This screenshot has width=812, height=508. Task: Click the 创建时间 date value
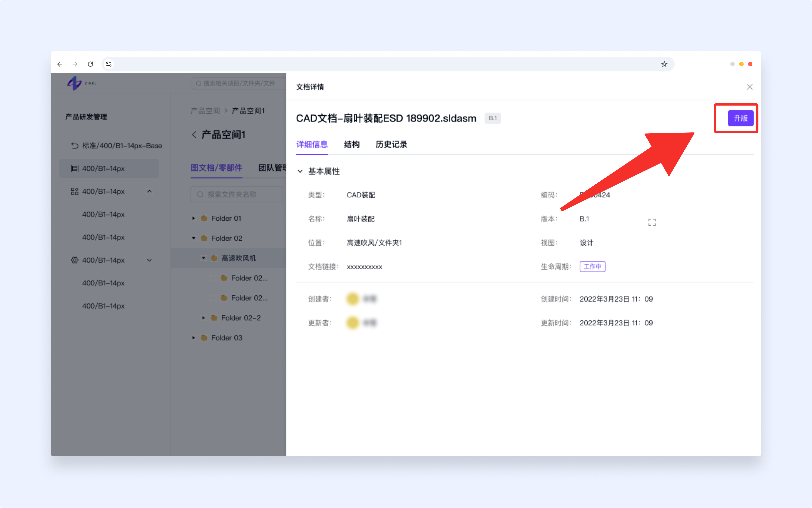click(x=616, y=299)
